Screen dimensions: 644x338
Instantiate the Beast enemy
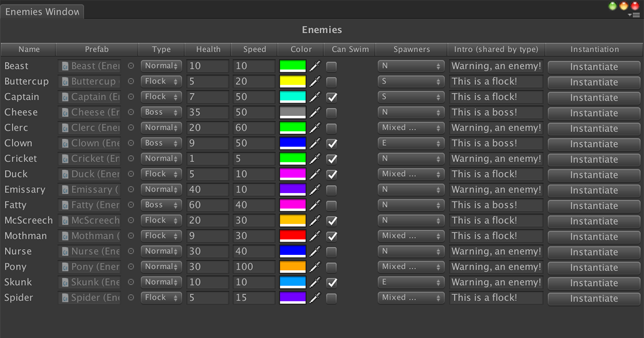pyautogui.click(x=594, y=66)
